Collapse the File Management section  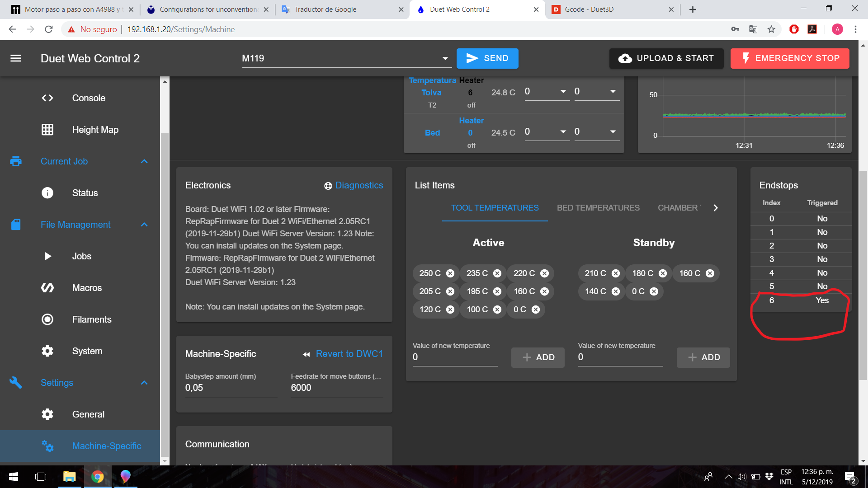click(x=144, y=225)
